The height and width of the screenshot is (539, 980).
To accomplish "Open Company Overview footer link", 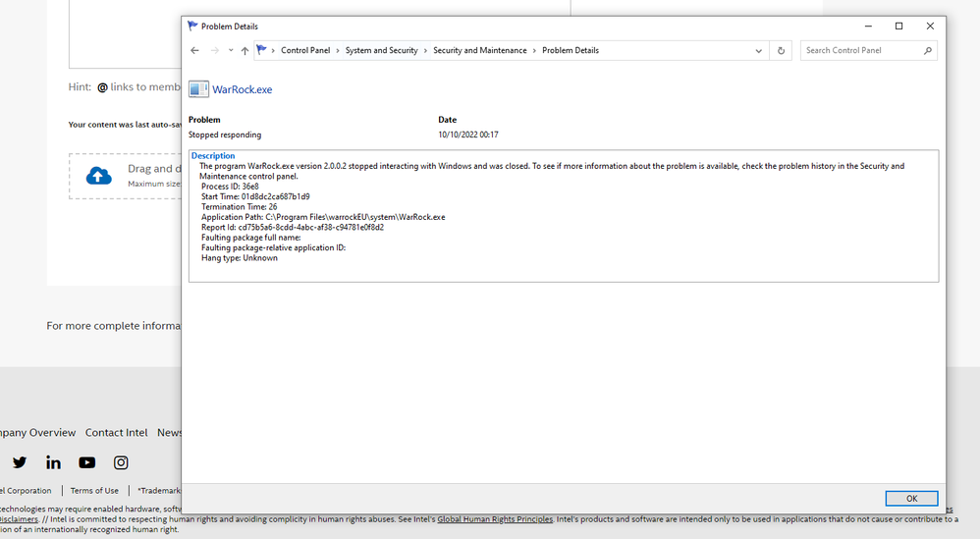I will 37,432.
